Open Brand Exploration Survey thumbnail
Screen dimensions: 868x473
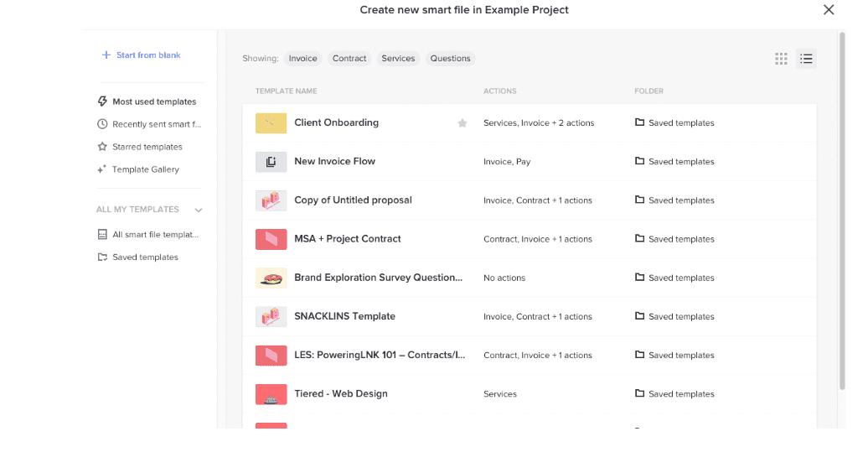click(271, 278)
